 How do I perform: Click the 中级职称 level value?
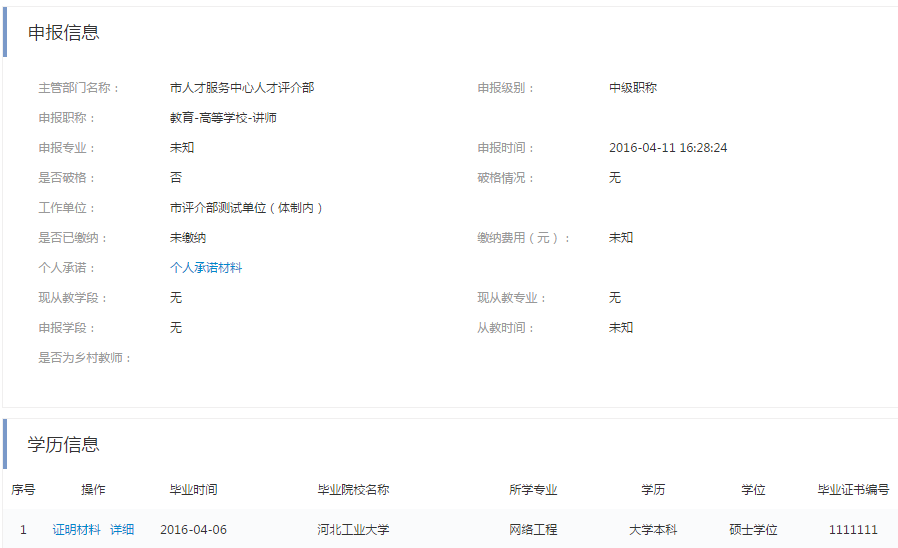coord(633,88)
